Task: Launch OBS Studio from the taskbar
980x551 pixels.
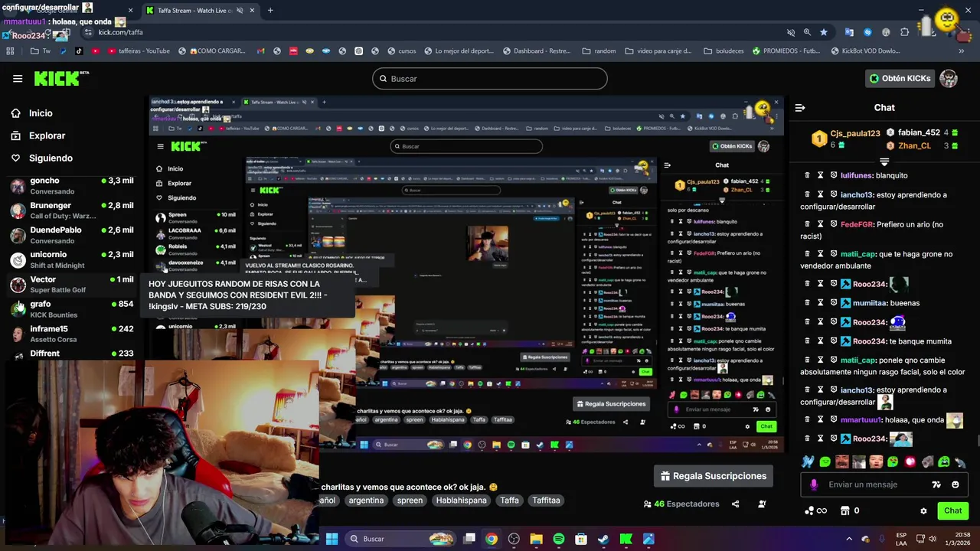Action: click(514, 539)
